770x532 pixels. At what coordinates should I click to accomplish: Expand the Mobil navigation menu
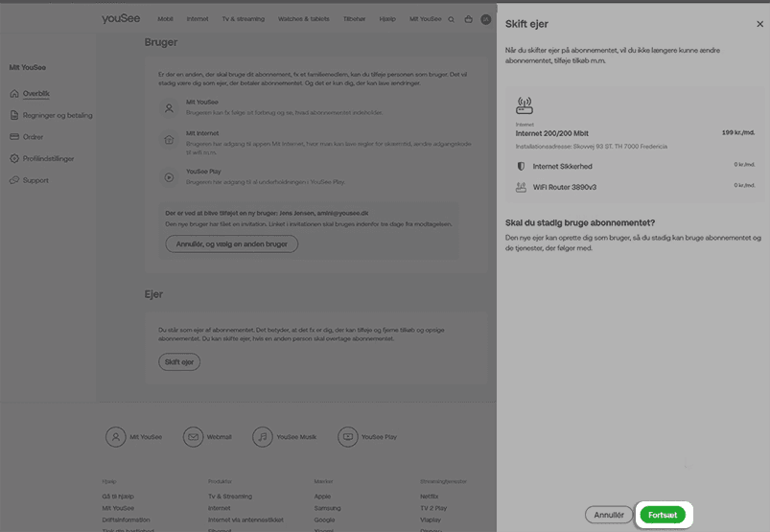click(x=166, y=19)
